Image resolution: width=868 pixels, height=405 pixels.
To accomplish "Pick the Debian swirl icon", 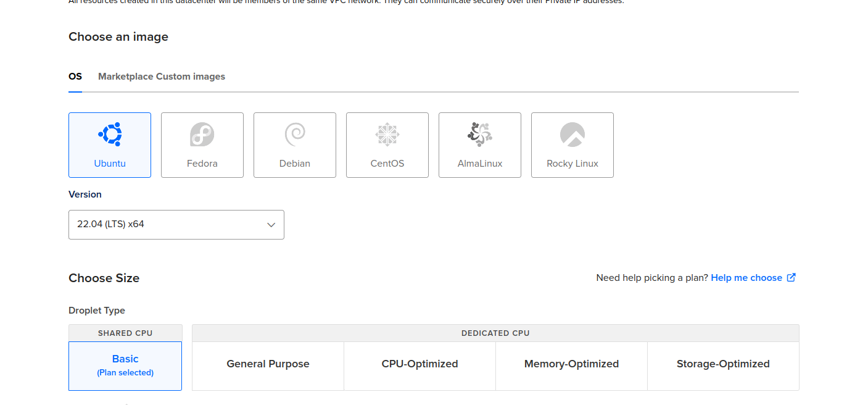I will [295, 135].
